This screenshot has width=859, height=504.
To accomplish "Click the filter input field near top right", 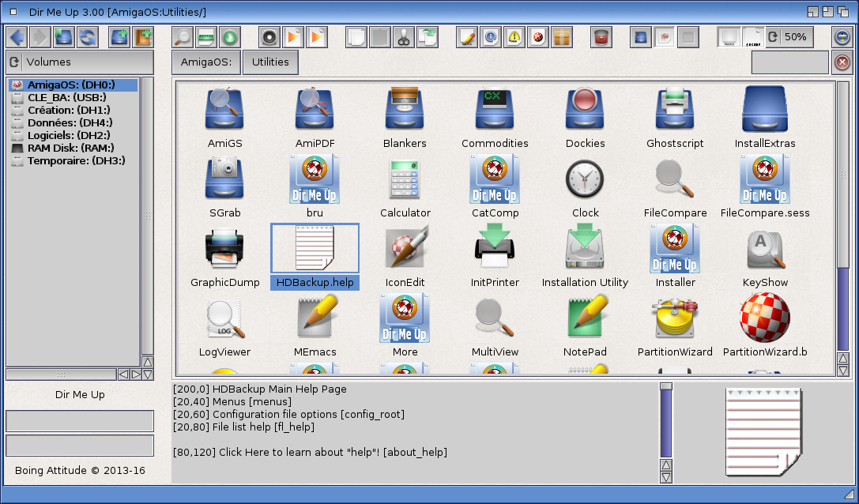I will coord(789,62).
